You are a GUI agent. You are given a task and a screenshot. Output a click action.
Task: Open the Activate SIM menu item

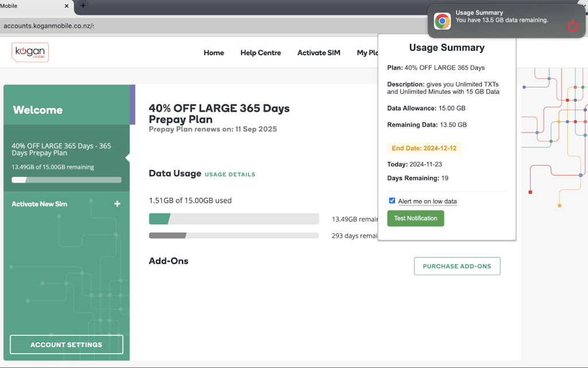pos(319,53)
